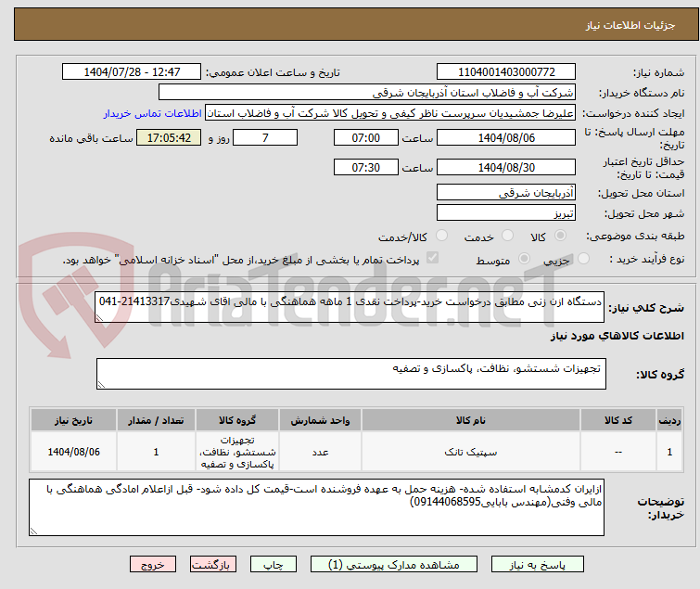Click the عدد unit cell
This screenshot has width=700, height=589.
(320, 452)
